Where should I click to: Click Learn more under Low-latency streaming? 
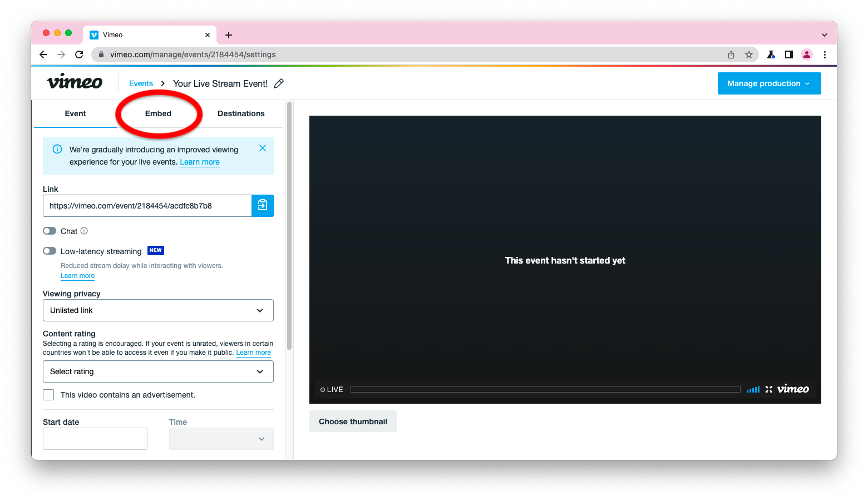pos(77,275)
